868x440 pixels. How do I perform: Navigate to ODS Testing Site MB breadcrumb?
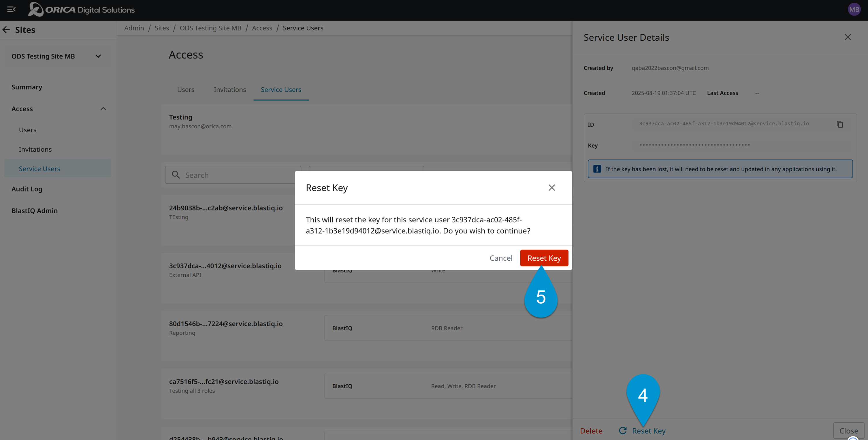click(210, 28)
